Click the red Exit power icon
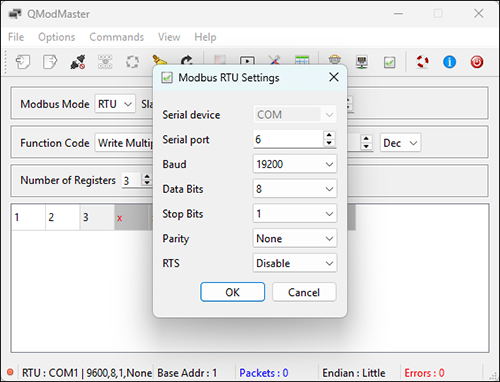The width and height of the screenshot is (500, 382). [x=477, y=62]
